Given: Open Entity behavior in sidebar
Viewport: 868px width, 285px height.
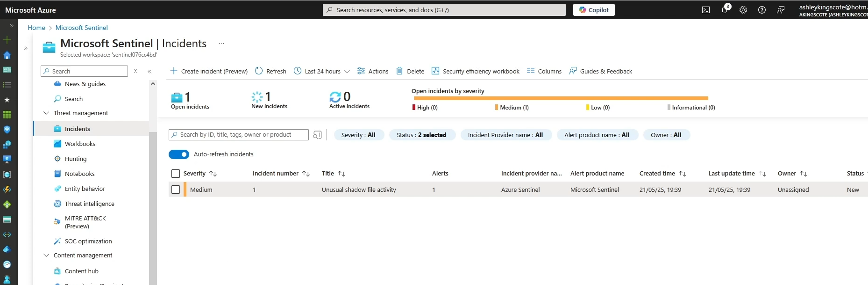Looking at the screenshot, I should 85,189.
